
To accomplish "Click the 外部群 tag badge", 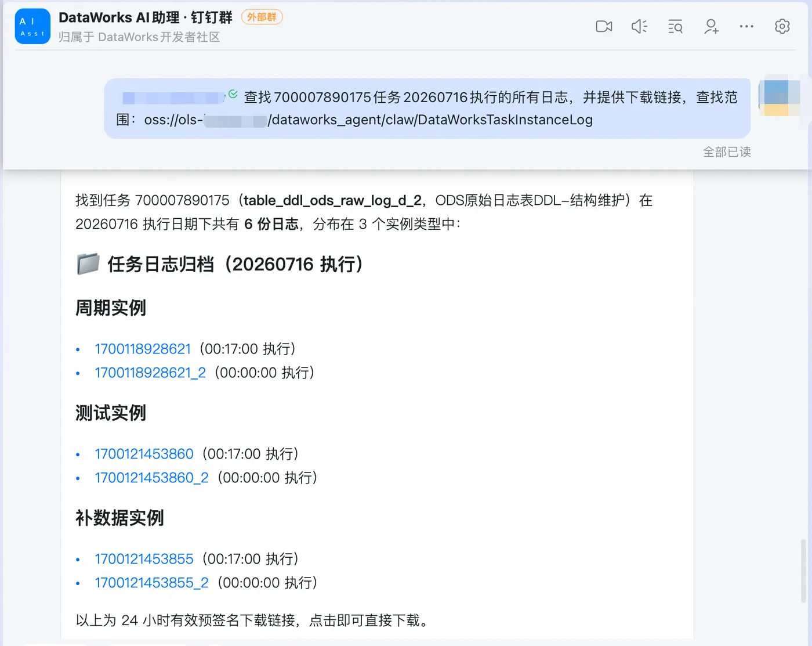I will 262,17.
